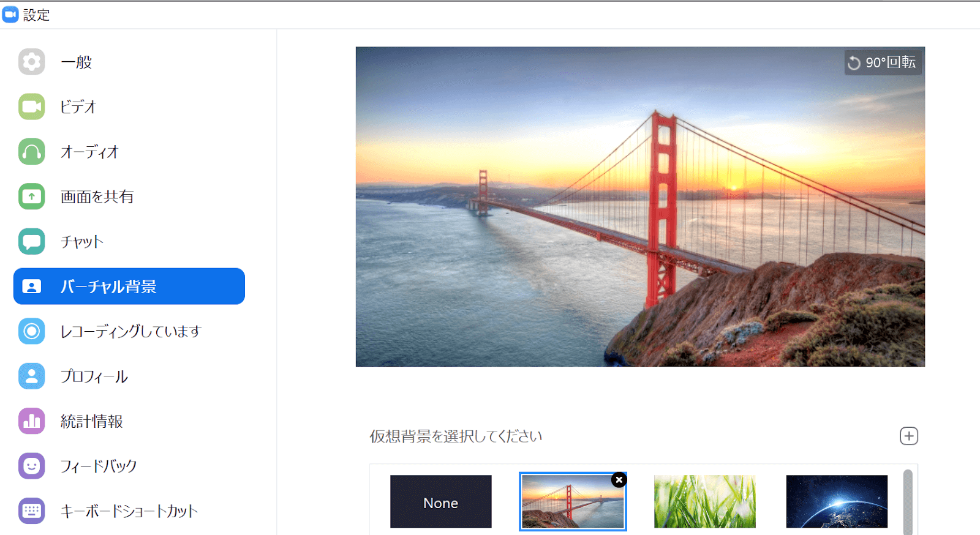
Task: Remove the Golden Gate bridge background thumbnail
Action: point(619,480)
